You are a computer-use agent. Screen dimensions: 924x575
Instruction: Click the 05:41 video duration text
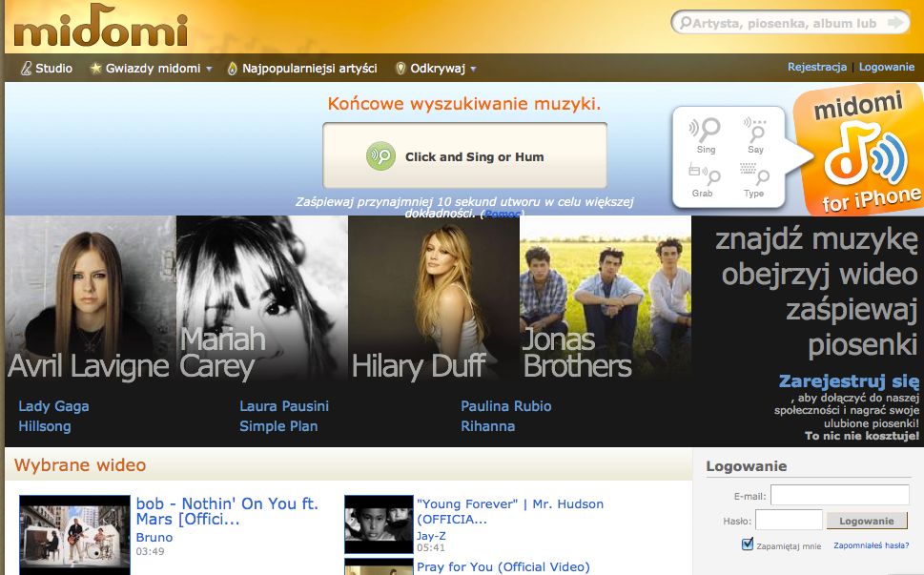431,547
